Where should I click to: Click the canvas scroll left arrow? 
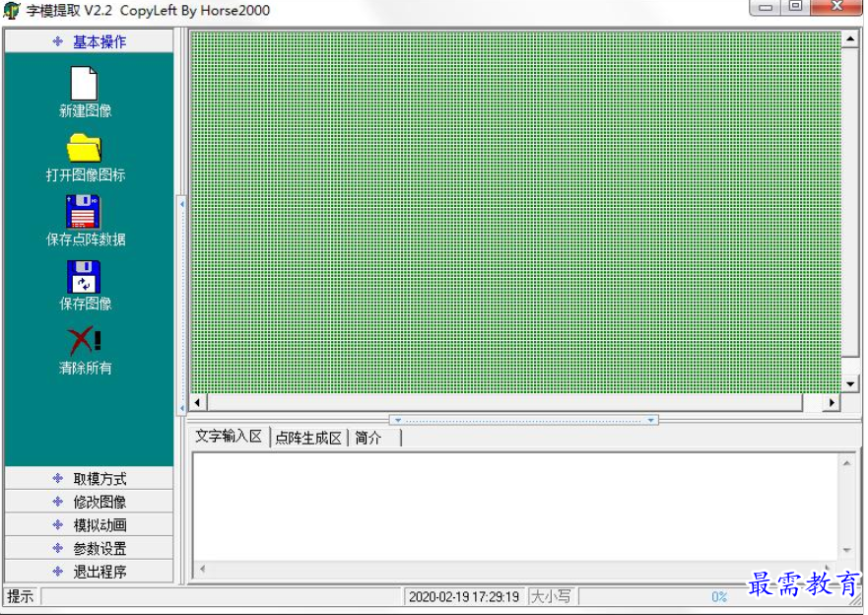(x=198, y=402)
